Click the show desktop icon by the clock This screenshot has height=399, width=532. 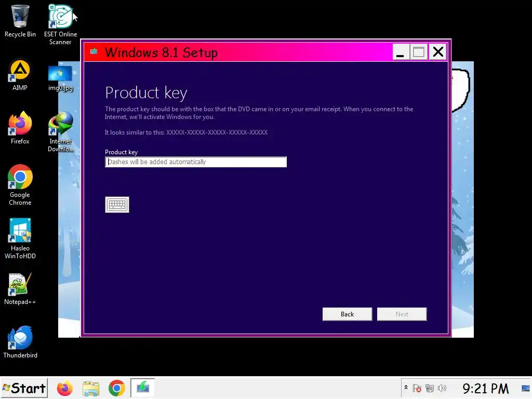(x=526, y=388)
